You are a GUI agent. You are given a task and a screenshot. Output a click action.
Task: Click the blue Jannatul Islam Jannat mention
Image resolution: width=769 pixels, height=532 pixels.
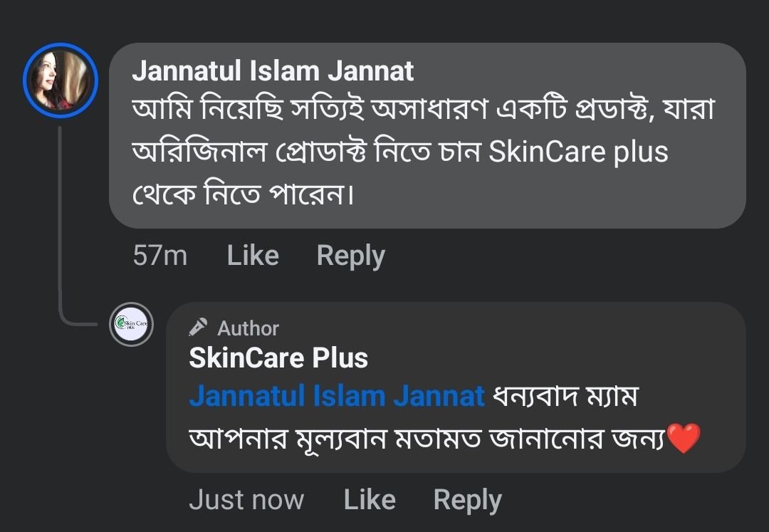(336, 396)
